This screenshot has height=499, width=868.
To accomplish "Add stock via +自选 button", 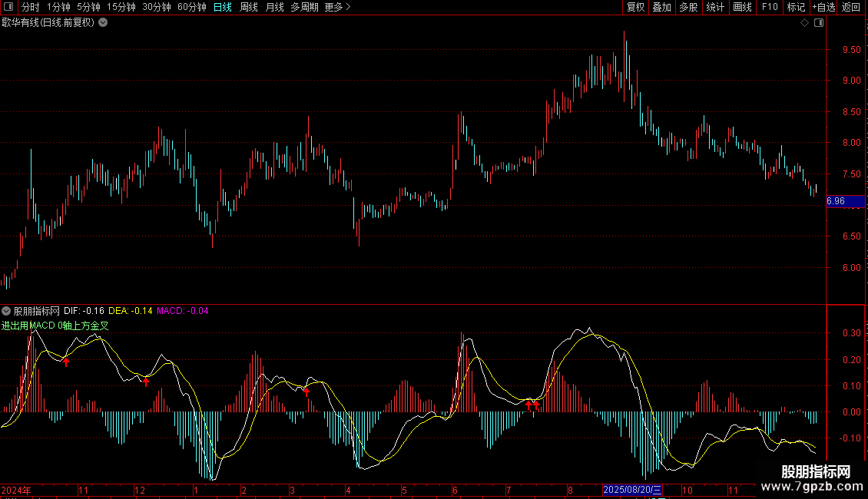I will tap(823, 8).
